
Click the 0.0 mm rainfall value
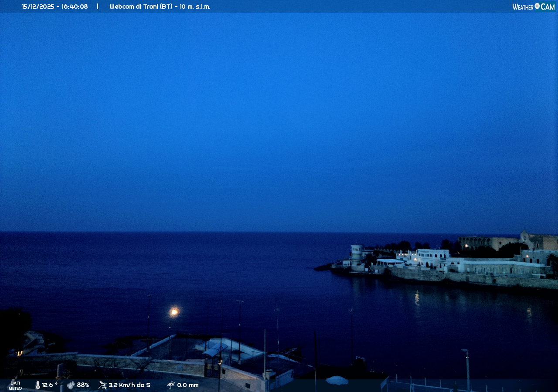(188, 385)
